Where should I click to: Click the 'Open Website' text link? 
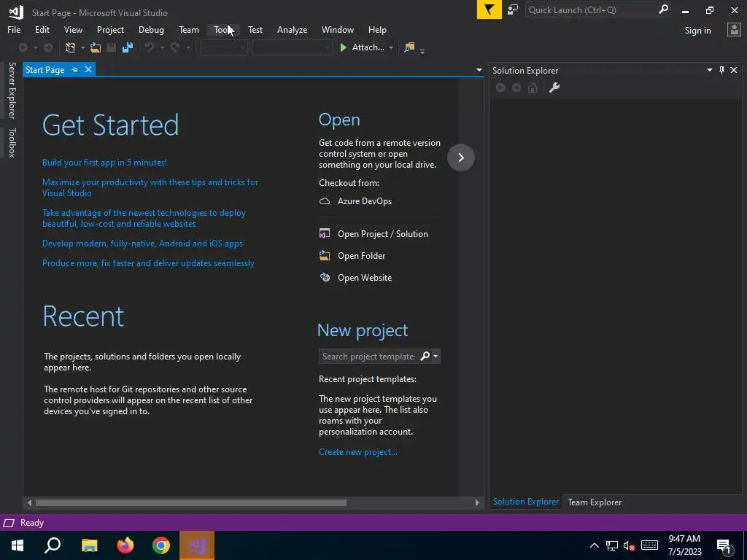click(x=365, y=278)
